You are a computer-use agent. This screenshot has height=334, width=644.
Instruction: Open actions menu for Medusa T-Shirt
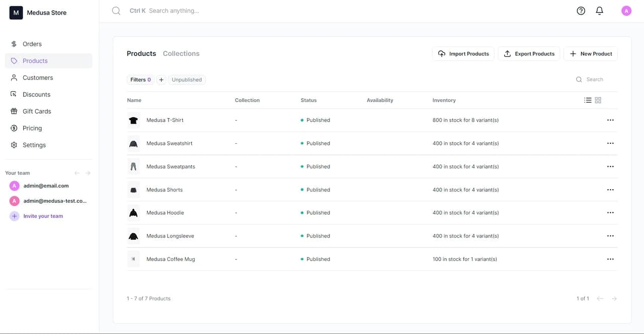tap(610, 120)
